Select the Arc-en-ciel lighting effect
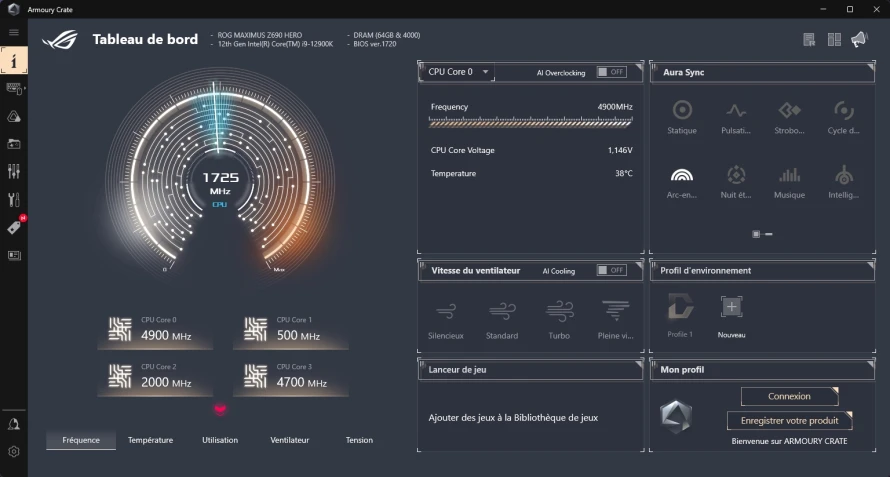The image size is (890, 477). [x=682, y=182]
